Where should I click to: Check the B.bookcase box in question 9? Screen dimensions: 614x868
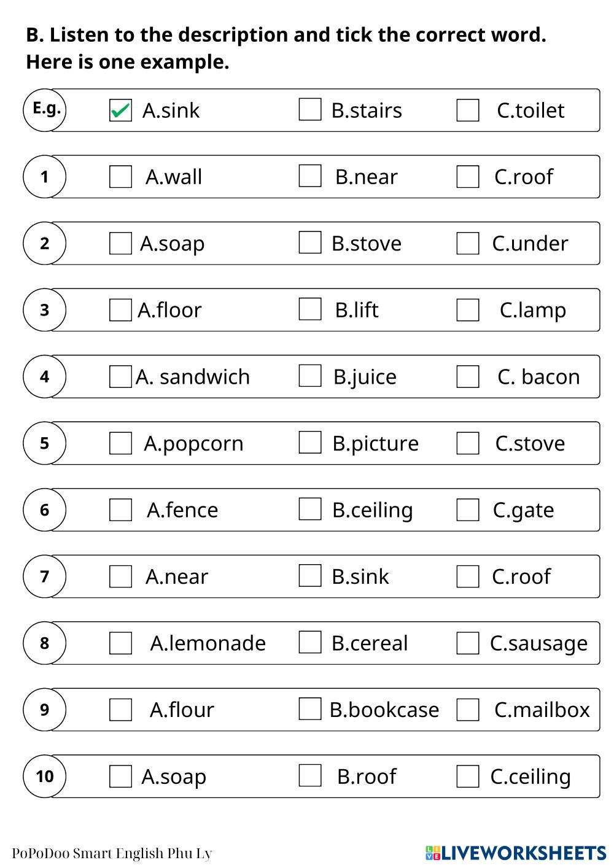click(x=310, y=708)
